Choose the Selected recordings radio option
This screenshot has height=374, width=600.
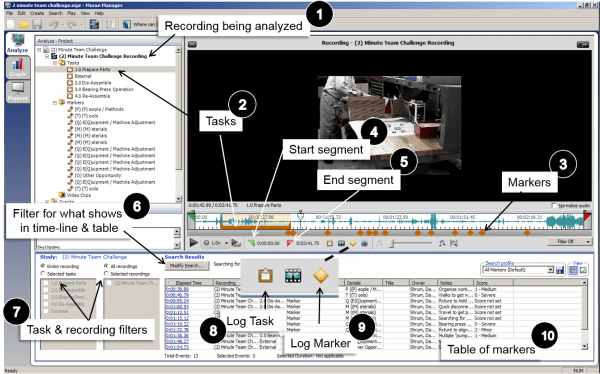click(106, 274)
